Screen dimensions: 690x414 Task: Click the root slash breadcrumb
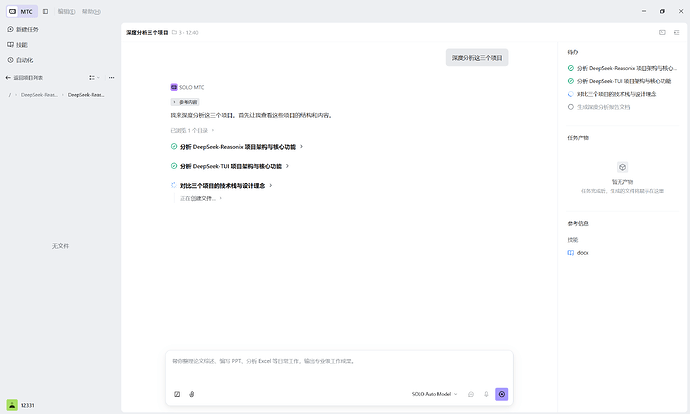pos(10,95)
